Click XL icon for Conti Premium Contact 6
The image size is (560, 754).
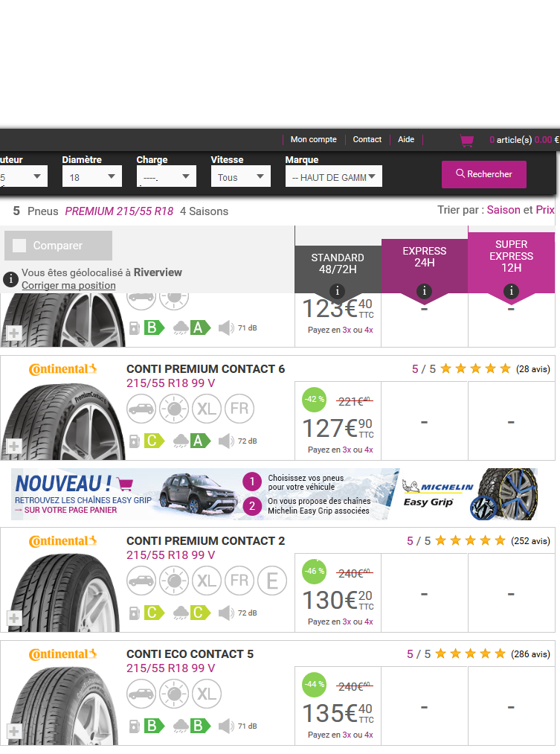point(207,409)
